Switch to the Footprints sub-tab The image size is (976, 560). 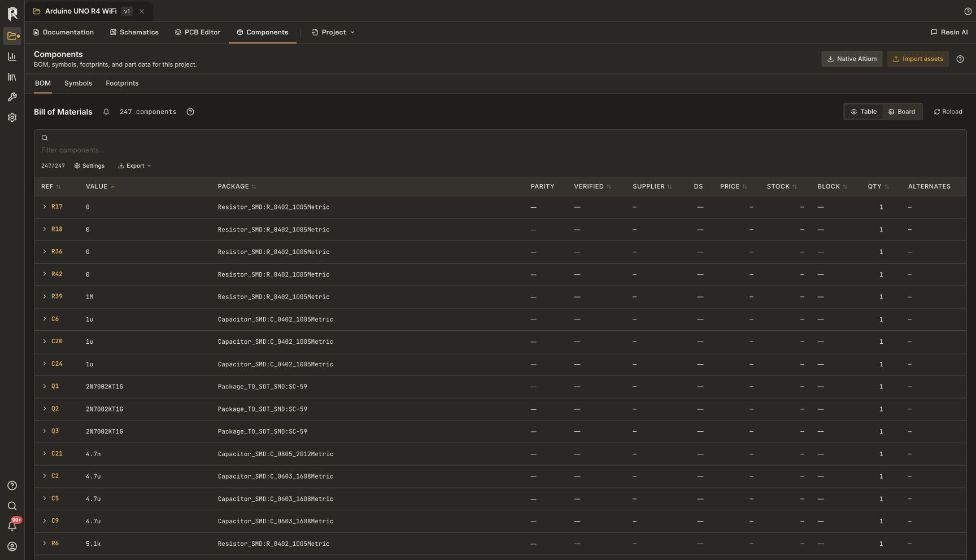(122, 83)
